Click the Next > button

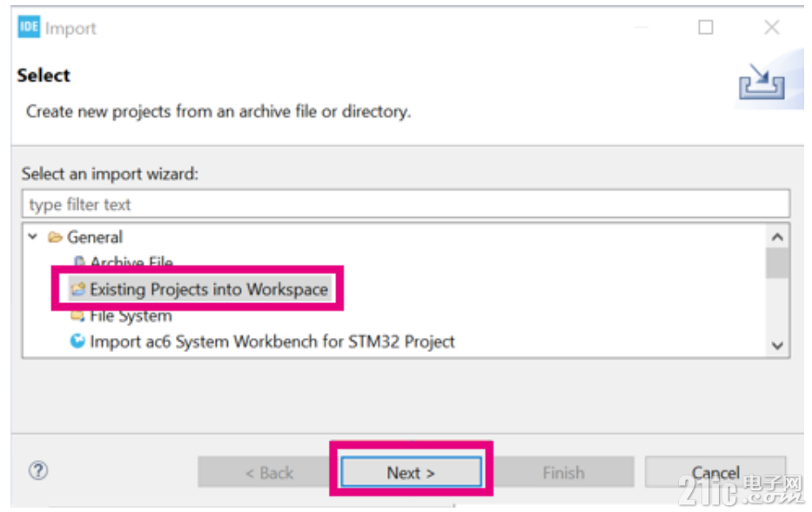[411, 472]
